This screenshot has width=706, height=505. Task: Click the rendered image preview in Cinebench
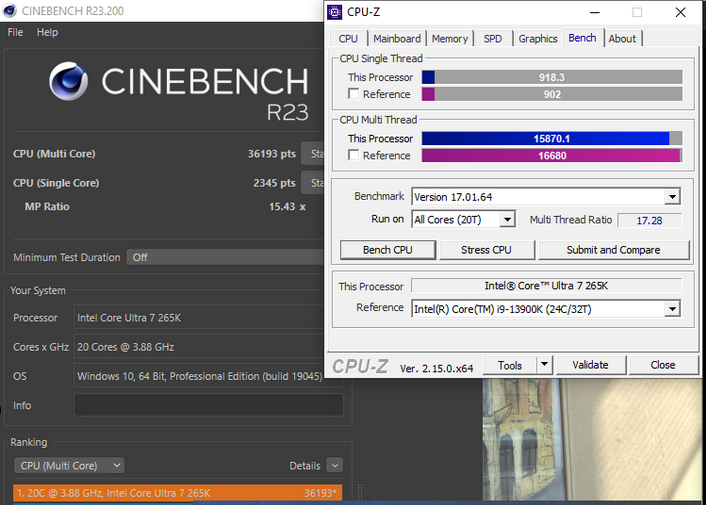pyautogui.click(x=592, y=439)
